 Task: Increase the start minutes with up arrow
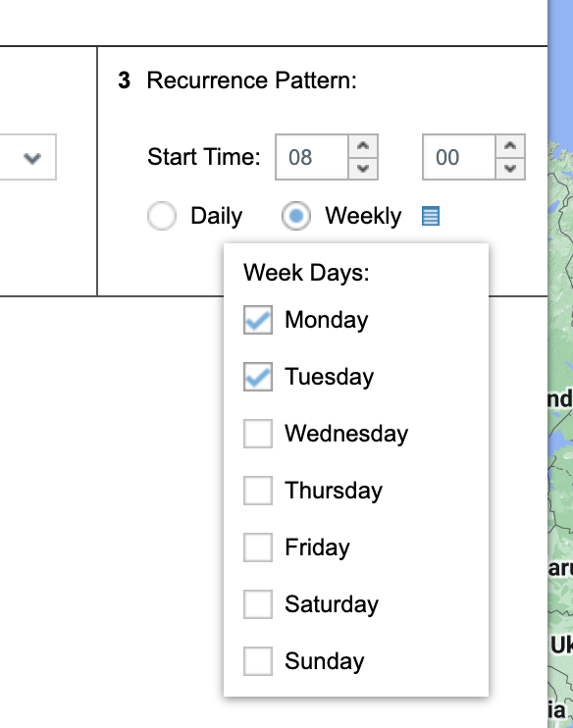510,146
